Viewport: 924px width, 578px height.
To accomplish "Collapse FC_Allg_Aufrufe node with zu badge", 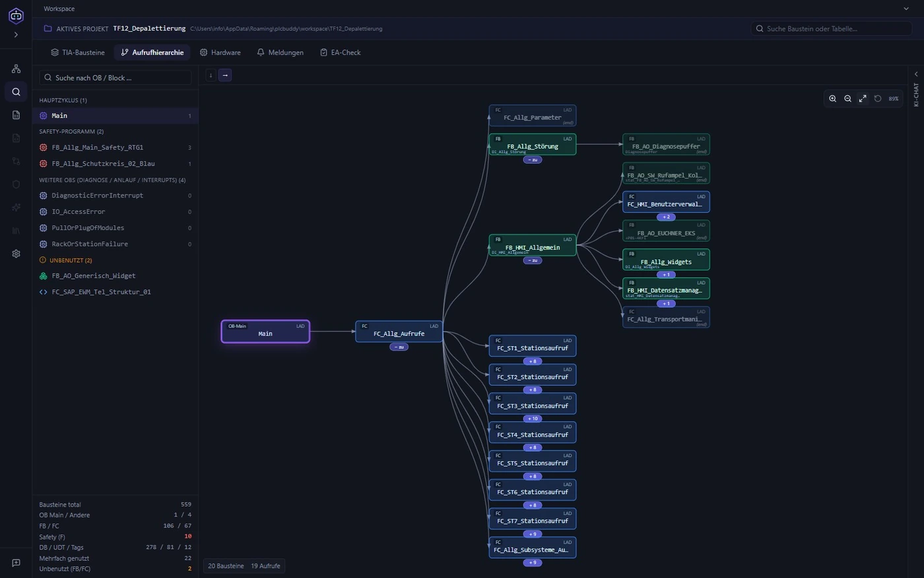I will 399,347.
